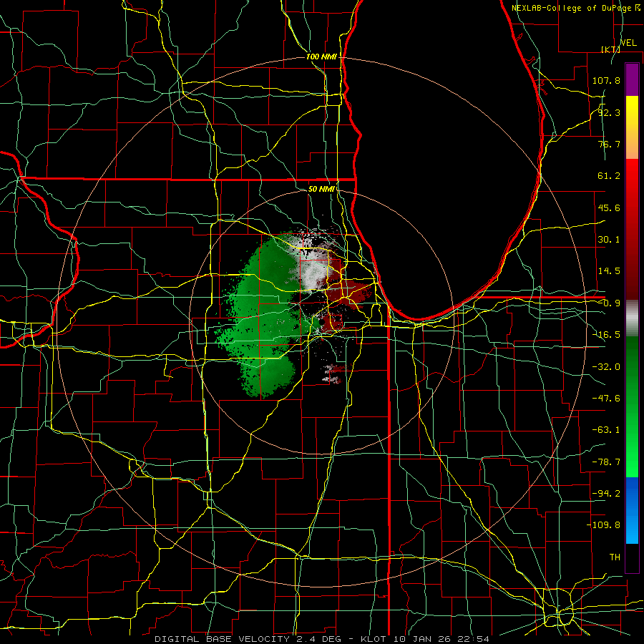Click the TH threshold label in legend

tap(615, 557)
